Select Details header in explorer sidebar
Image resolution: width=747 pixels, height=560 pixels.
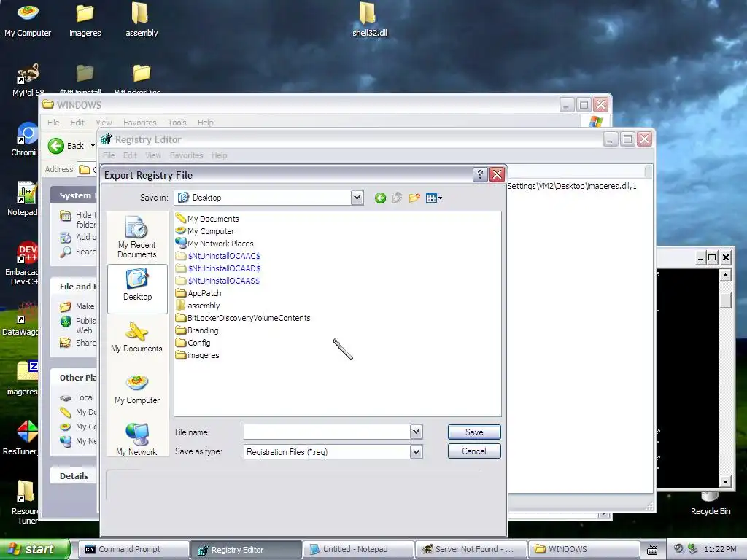pos(74,475)
